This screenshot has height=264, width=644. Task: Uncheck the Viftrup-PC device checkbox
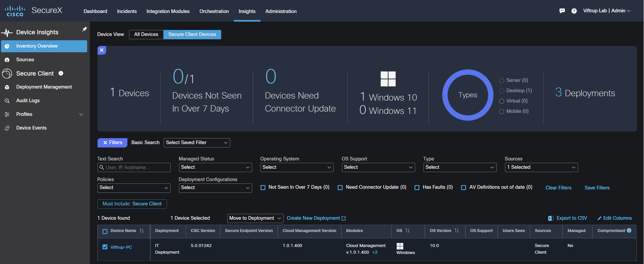pyautogui.click(x=105, y=247)
